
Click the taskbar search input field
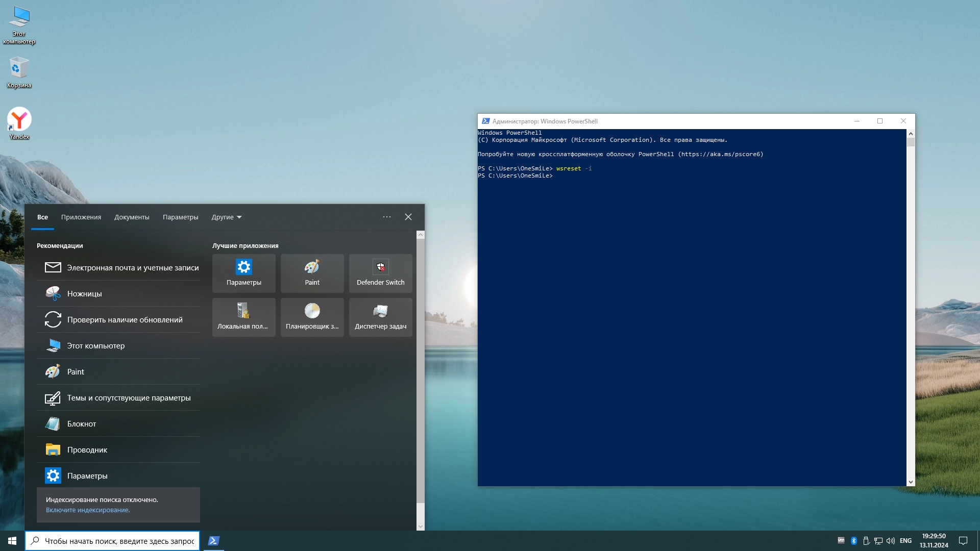(x=119, y=541)
